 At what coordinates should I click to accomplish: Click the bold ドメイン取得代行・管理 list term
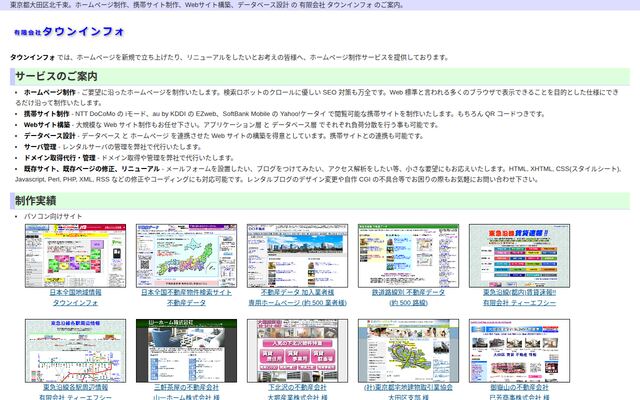click(60, 158)
